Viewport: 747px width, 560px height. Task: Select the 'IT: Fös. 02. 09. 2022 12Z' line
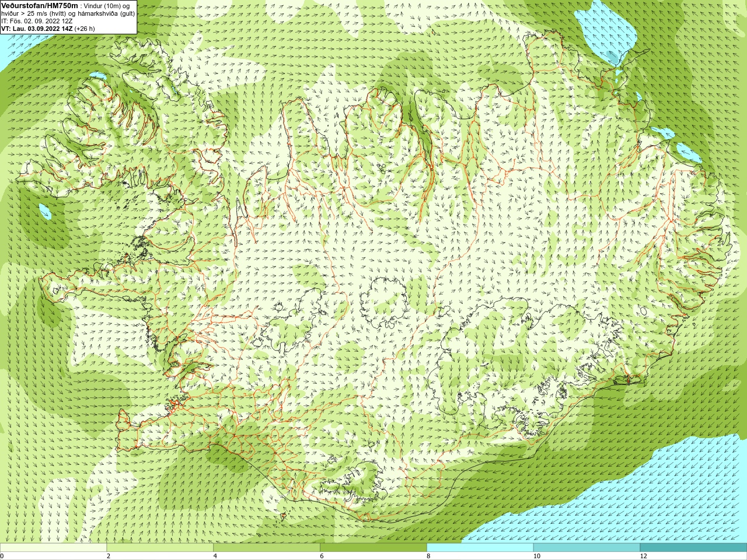click(37, 20)
